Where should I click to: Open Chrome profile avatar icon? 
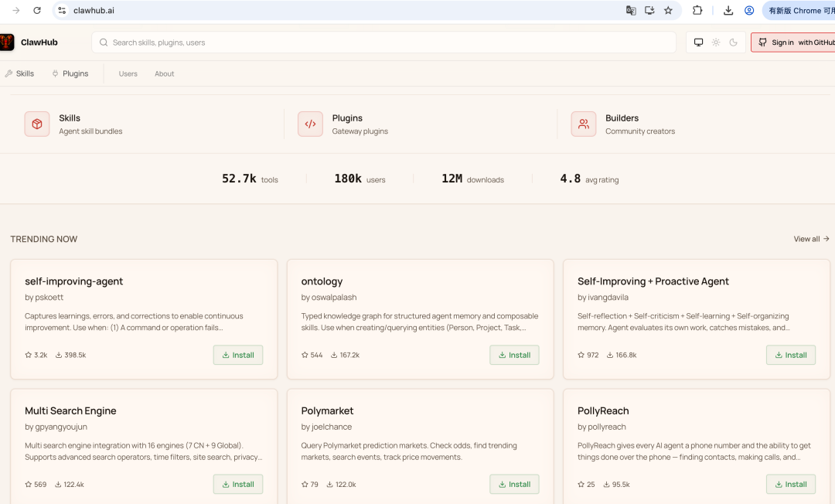tap(748, 10)
